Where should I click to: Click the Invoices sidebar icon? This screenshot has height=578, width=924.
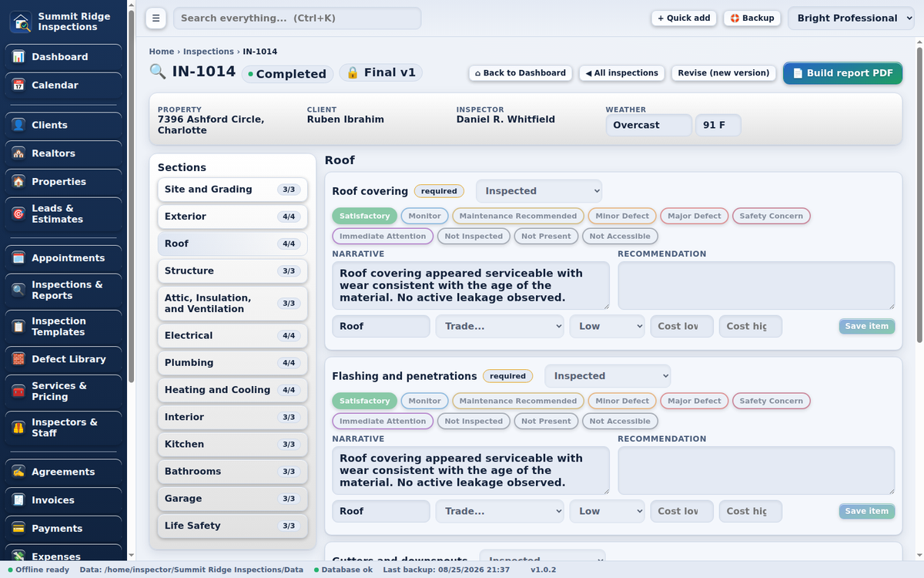coord(18,500)
